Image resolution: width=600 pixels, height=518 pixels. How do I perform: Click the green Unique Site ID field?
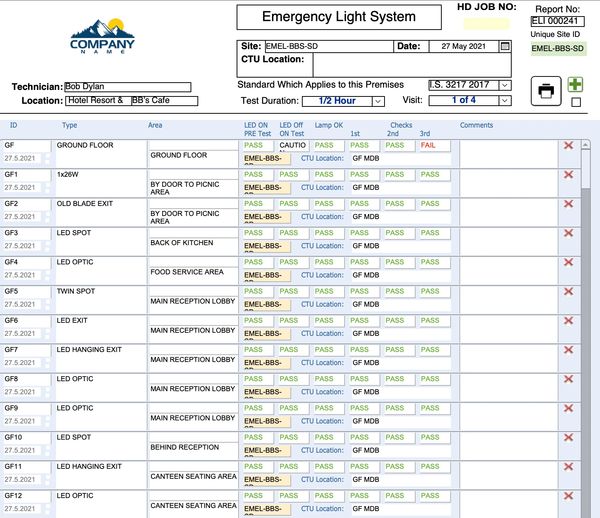(x=558, y=49)
